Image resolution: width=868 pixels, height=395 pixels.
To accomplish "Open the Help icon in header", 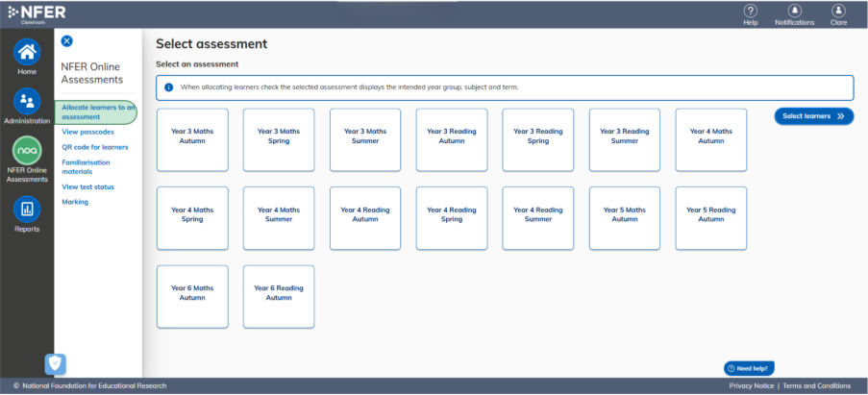I will (750, 11).
